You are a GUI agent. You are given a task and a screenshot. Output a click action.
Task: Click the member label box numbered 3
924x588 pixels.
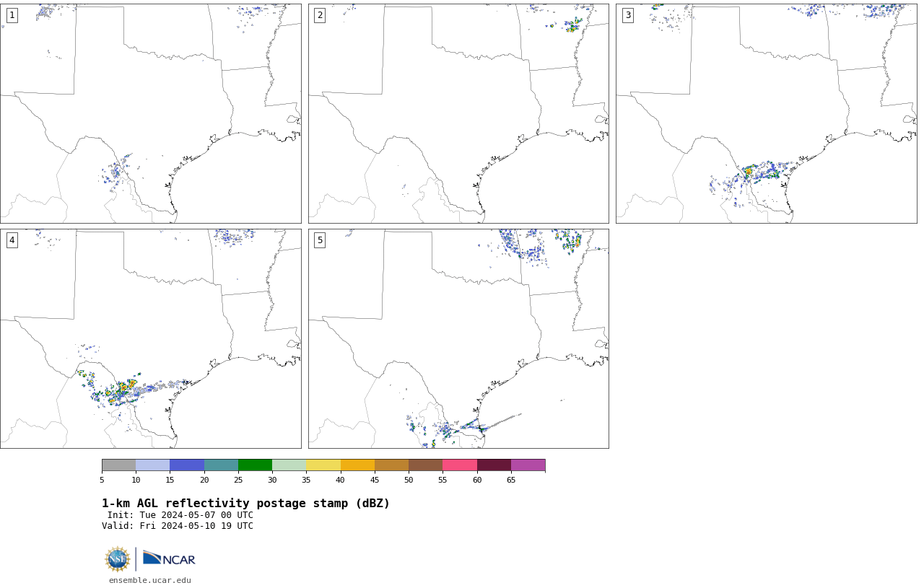628,15
